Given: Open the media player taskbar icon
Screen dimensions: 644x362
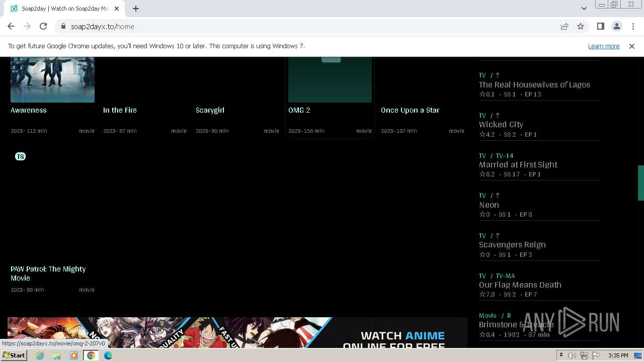Looking at the screenshot, I should click(74, 355).
